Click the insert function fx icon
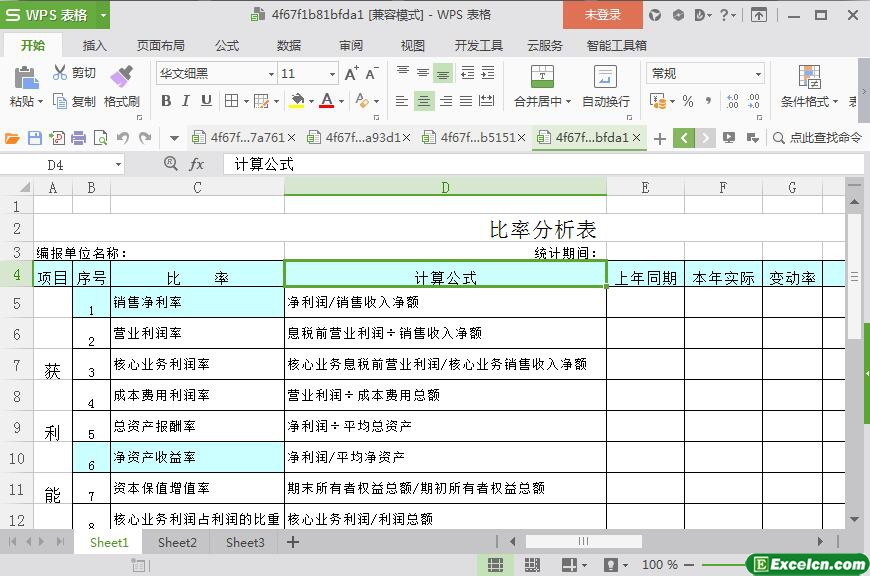870x576 pixels. (197, 164)
